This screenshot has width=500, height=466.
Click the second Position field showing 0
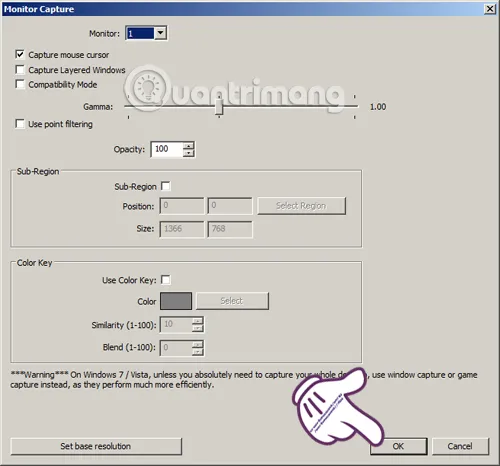pyautogui.click(x=230, y=206)
